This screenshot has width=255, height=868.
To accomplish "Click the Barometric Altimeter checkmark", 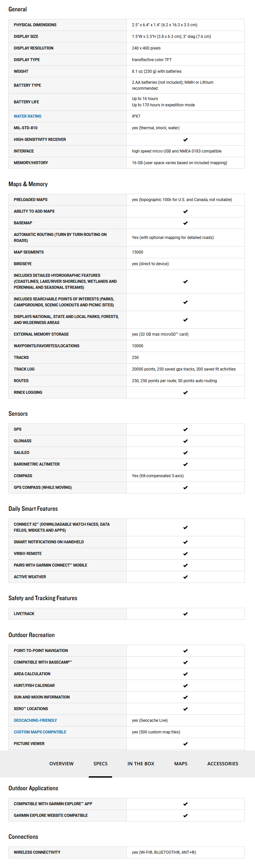I will [185, 464].
